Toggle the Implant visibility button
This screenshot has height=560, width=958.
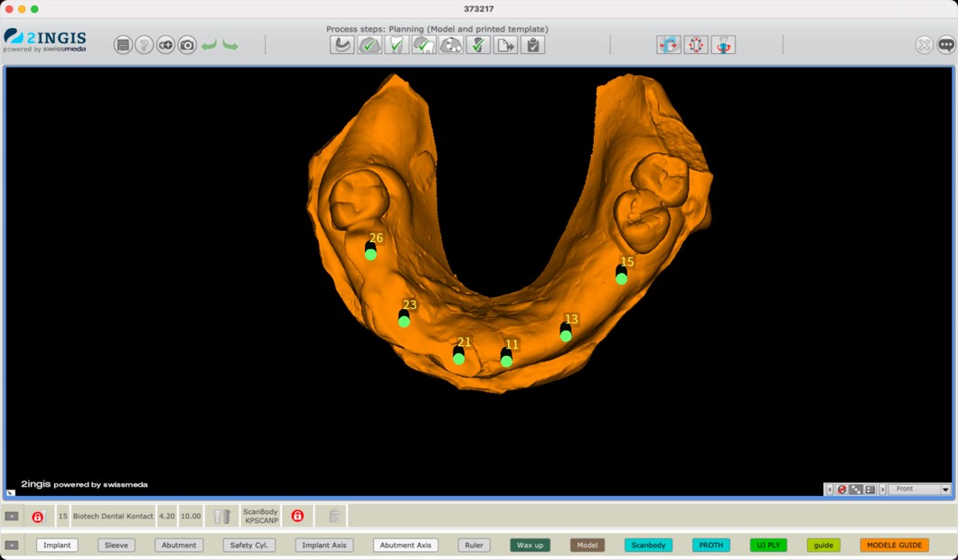coord(57,546)
